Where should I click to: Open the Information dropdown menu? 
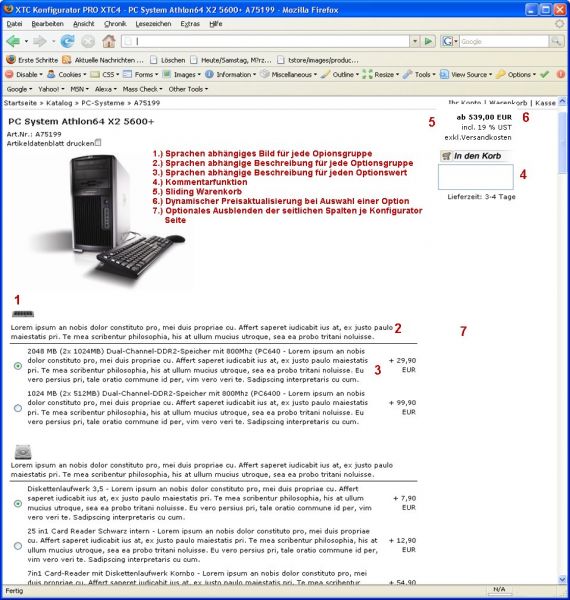(x=230, y=74)
